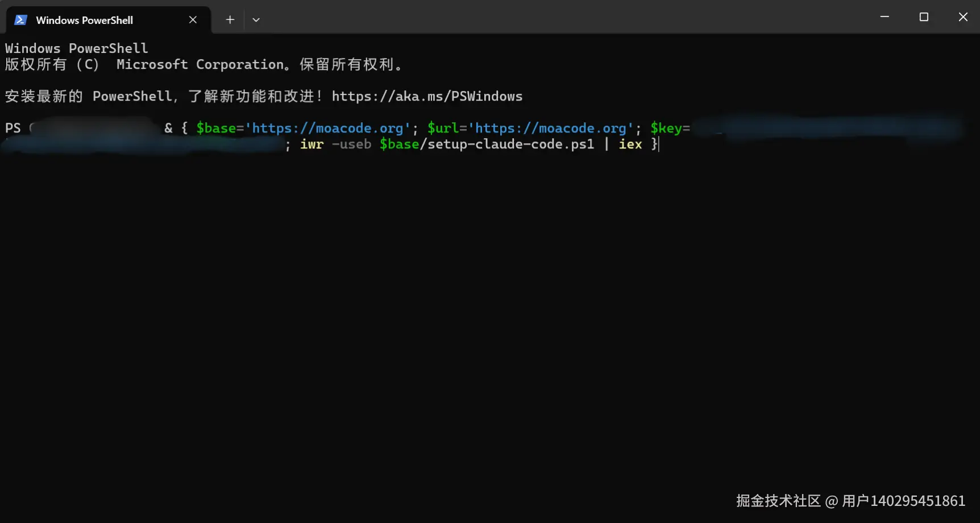Click the iwr command word
Viewport: 980px width, 523px height.
[312, 144]
